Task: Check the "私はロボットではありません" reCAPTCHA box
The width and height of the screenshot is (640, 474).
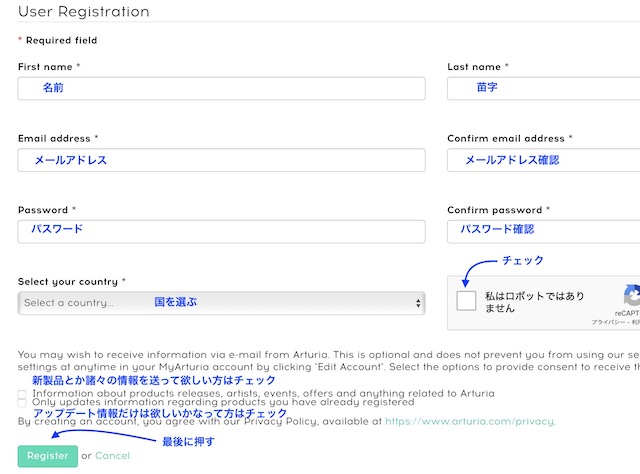Action: (466, 301)
